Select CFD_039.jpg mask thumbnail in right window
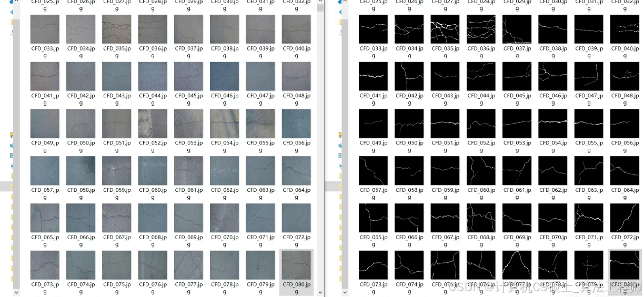Screen dimensions: 644x297 (x=589, y=29)
